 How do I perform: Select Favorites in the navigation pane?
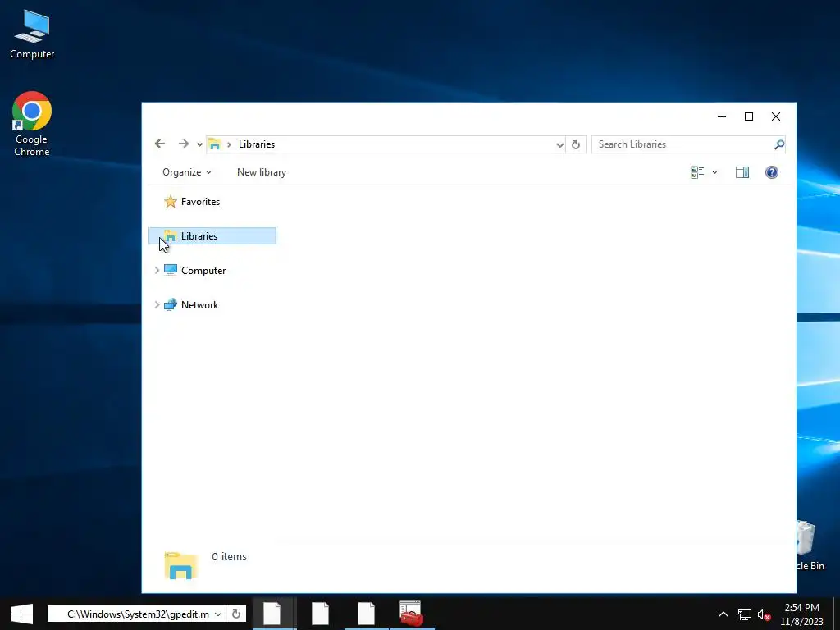click(200, 202)
